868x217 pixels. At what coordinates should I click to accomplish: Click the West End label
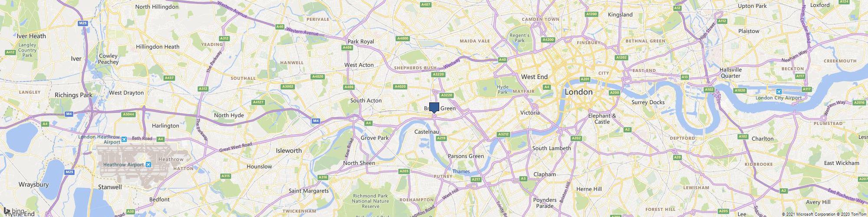(x=534, y=77)
